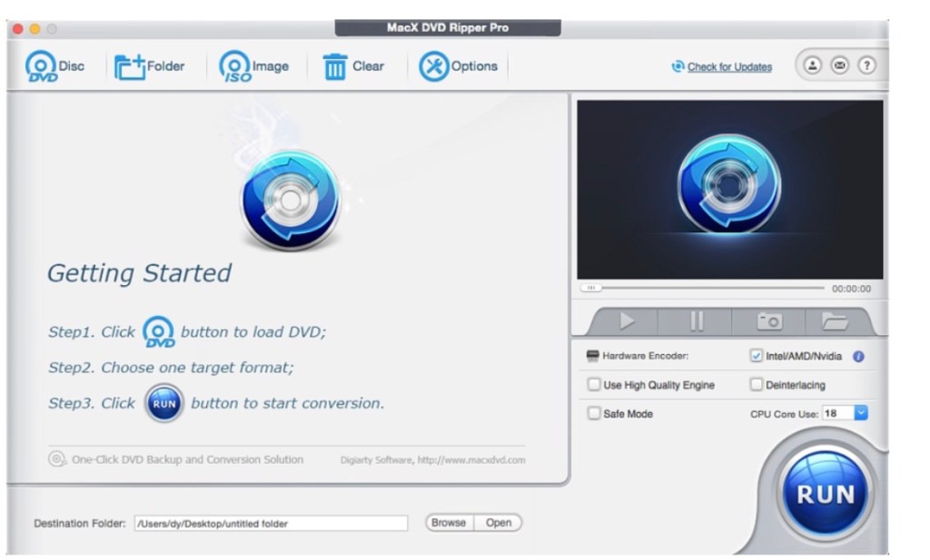The image size is (930, 560).
Task: Load an ISO Image file
Action: (x=254, y=66)
